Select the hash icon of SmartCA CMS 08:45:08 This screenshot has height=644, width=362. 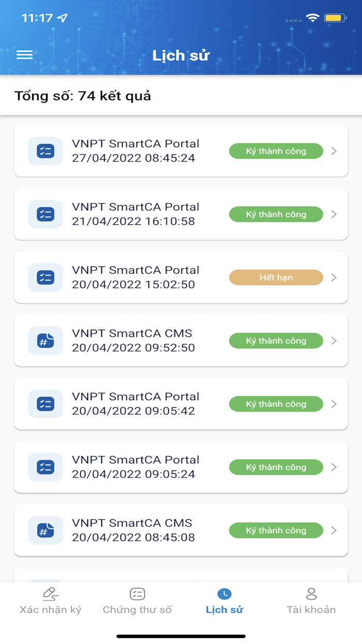(x=45, y=530)
